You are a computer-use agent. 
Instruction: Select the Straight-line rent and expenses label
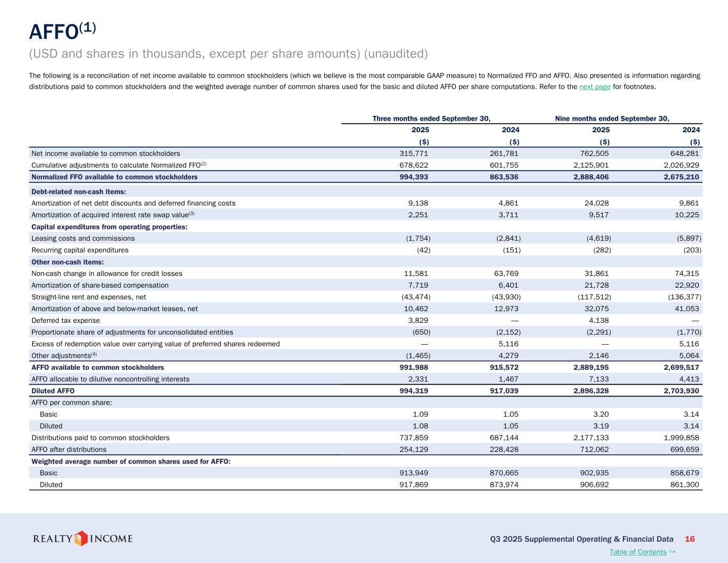pyautogui.click(x=89, y=297)
